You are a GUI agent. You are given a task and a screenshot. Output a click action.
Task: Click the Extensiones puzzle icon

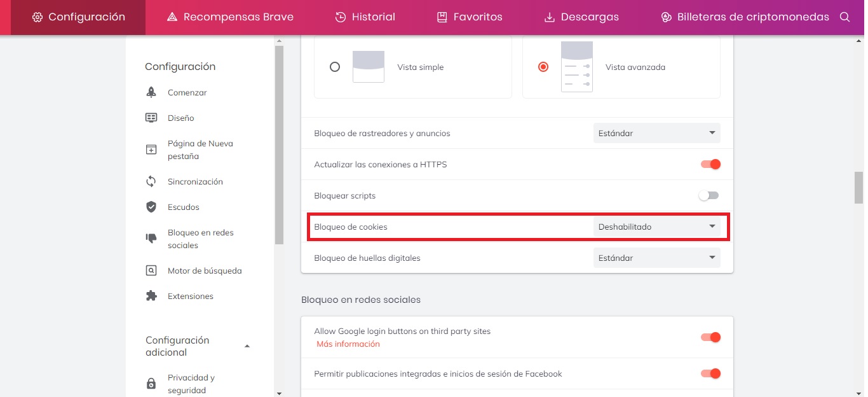[151, 296]
